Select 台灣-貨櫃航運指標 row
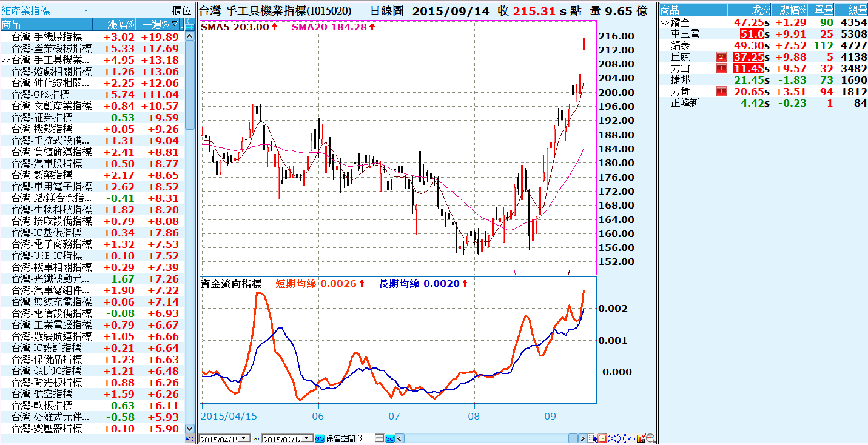 (x=92, y=152)
